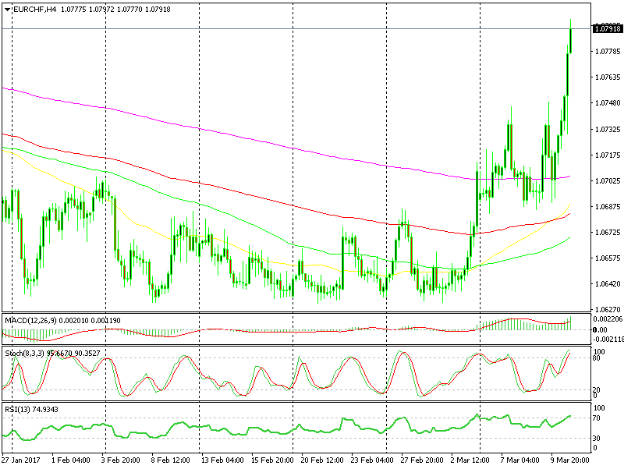Select the EURCHF,H4 chart title text

click(35, 9)
